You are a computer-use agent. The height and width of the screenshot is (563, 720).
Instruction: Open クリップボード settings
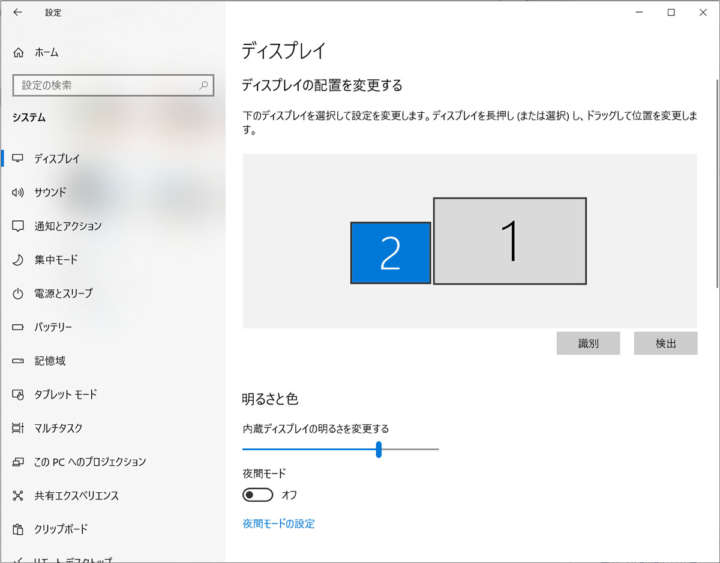tap(113, 529)
